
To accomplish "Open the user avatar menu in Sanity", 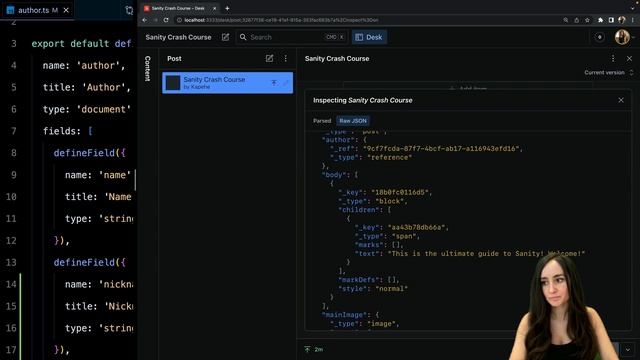I will (x=622, y=37).
